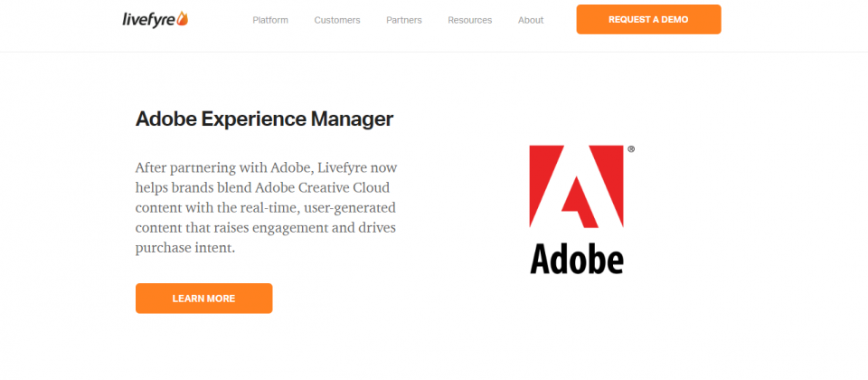Click the Request a Demo button
Viewport: 868px width, 380px height.
[x=648, y=19]
